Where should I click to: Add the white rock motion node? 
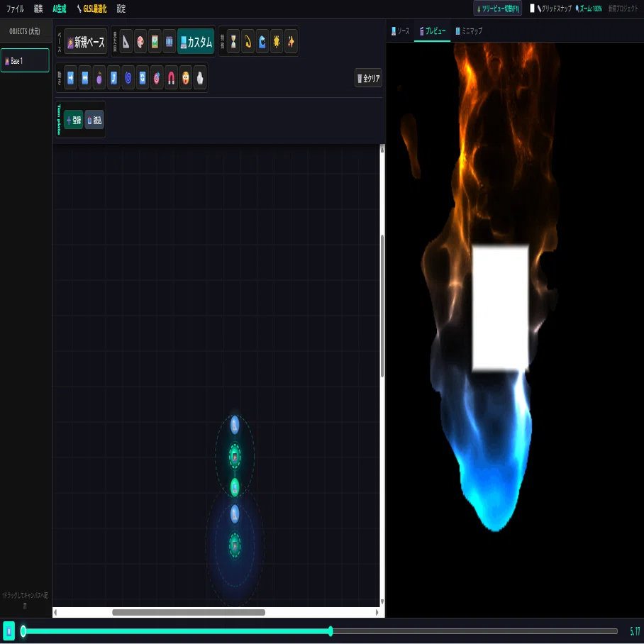(x=200, y=77)
